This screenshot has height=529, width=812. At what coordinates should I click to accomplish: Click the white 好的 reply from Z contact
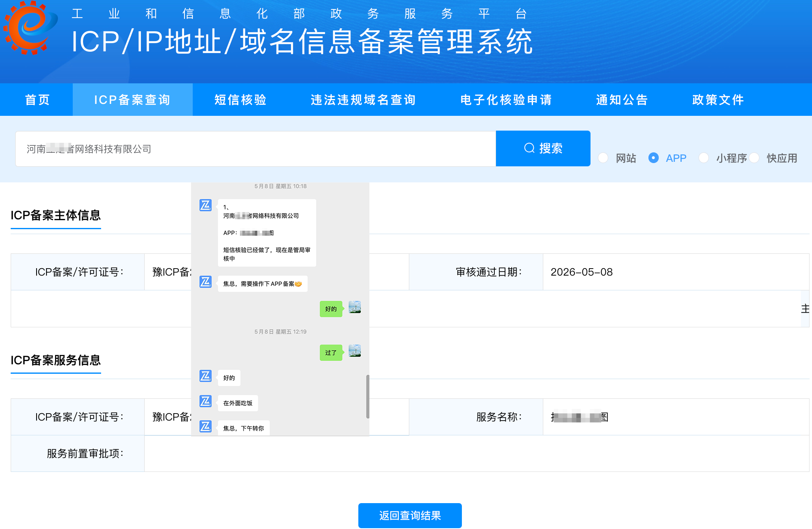(x=229, y=378)
